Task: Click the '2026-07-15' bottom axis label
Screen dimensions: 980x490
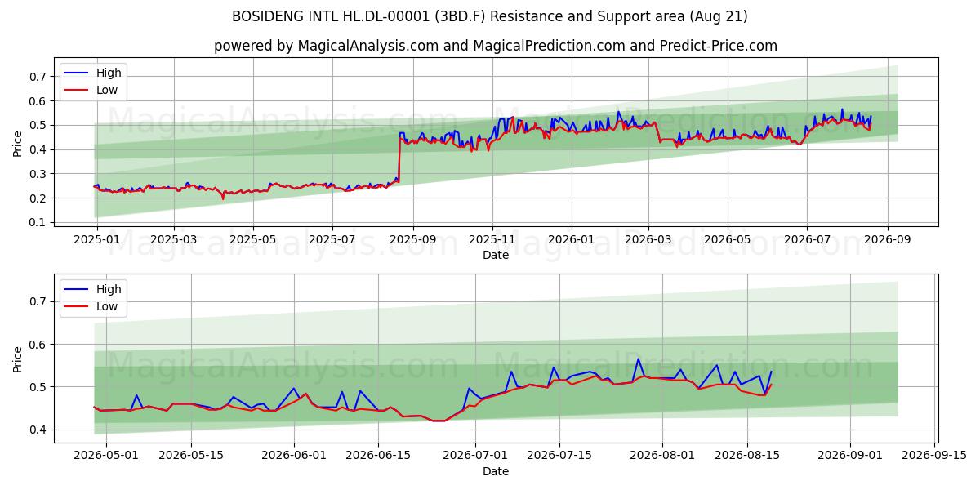Action: pyautogui.click(x=559, y=457)
